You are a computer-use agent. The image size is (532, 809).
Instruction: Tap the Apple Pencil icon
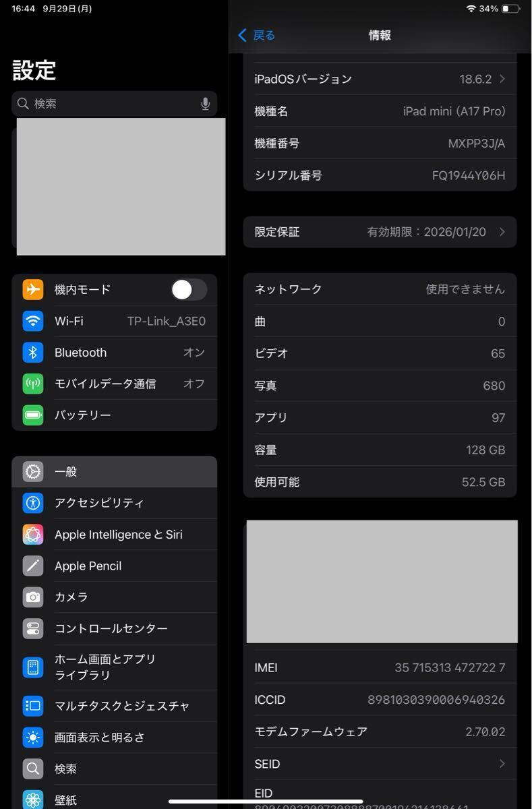coord(33,566)
